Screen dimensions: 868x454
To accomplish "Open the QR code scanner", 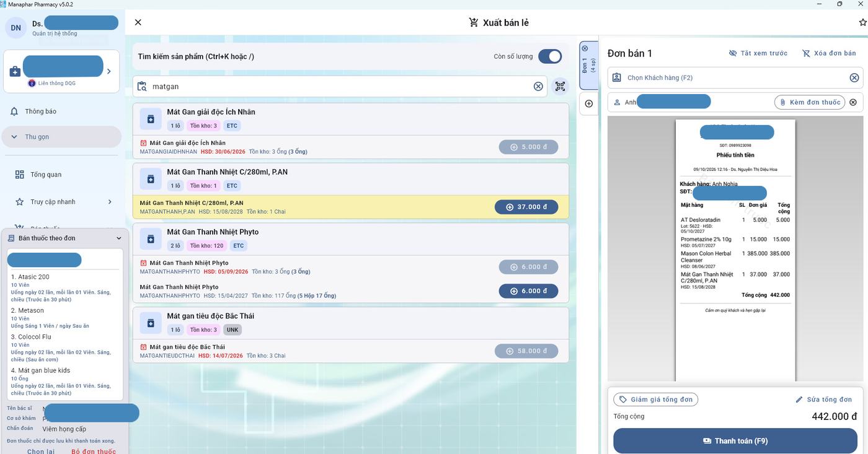I will click(x=560, y=87).
